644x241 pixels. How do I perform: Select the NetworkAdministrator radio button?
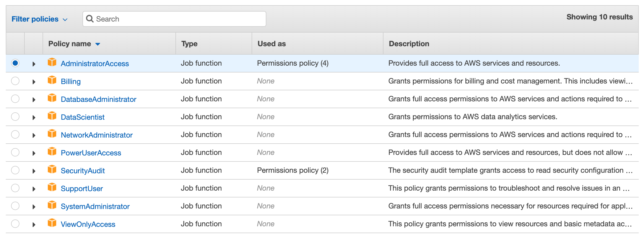point(15,134)
